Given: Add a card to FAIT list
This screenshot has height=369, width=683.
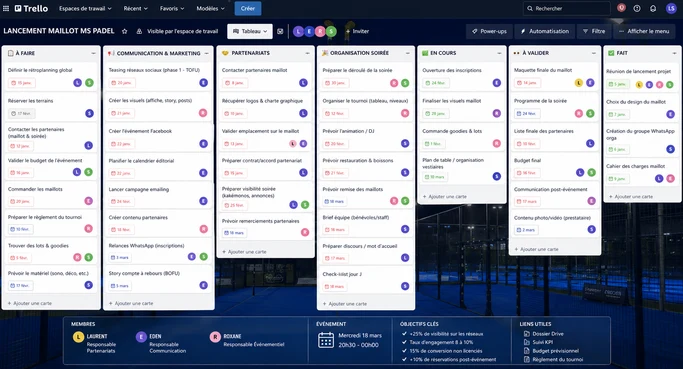Looking at the screenshot, I should pos(631,196).
